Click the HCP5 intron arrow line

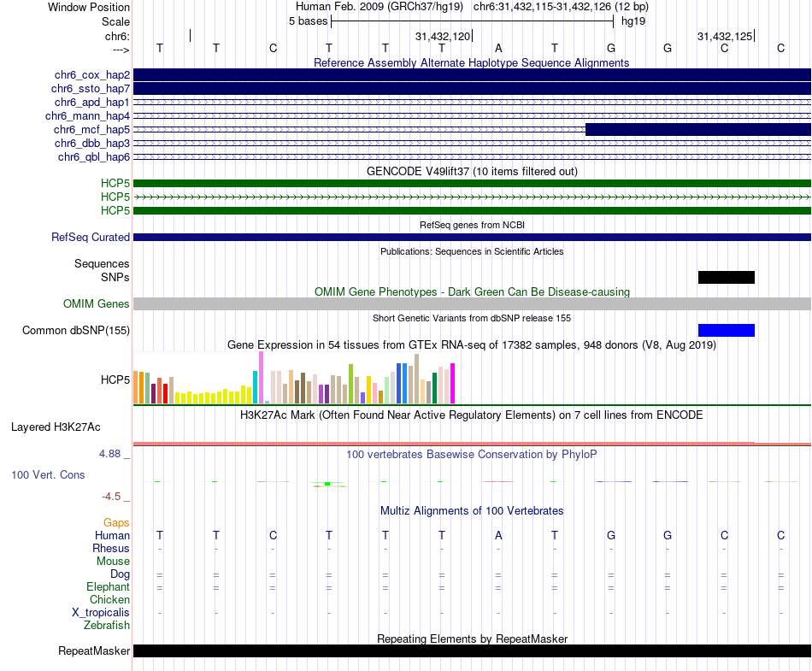[x=472, y=197]
